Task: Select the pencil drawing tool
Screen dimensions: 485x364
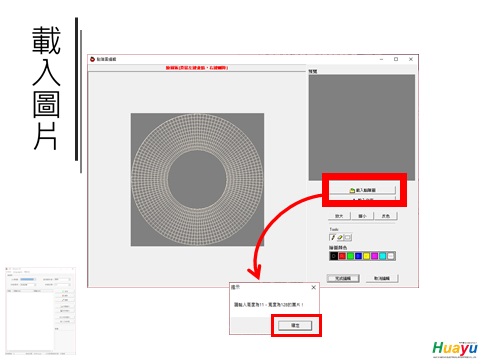Action: click(332, 237)
